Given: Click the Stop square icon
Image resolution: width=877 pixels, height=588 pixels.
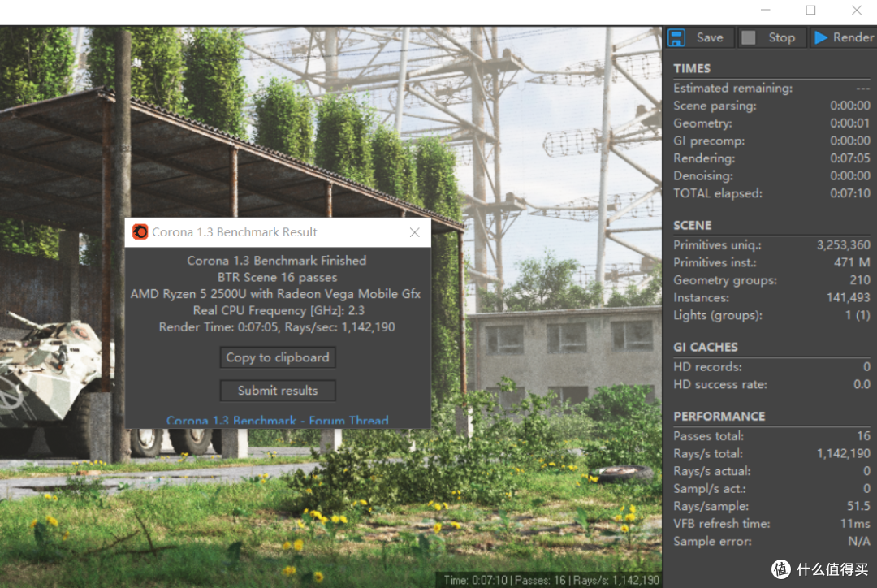Looking at the screenshot, I should pyautogui.click(x=749, y=37).
